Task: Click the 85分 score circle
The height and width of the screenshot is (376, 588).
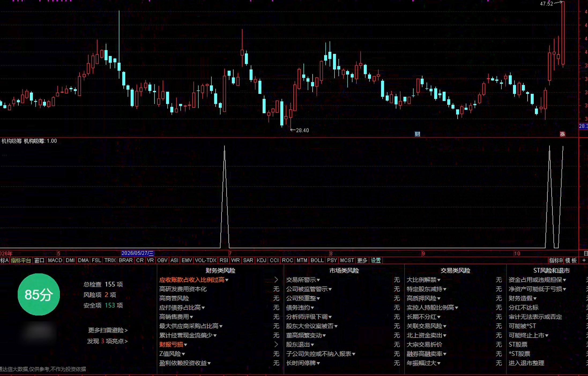Action: pos(39,294)
